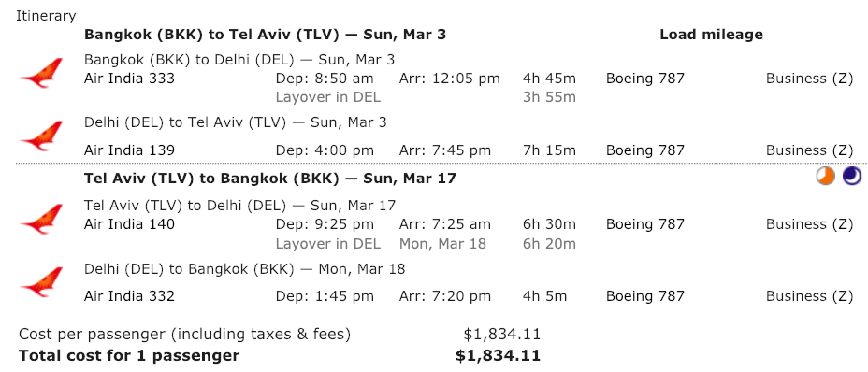Click Air India logo beside flight 332

tap(41, 281)
